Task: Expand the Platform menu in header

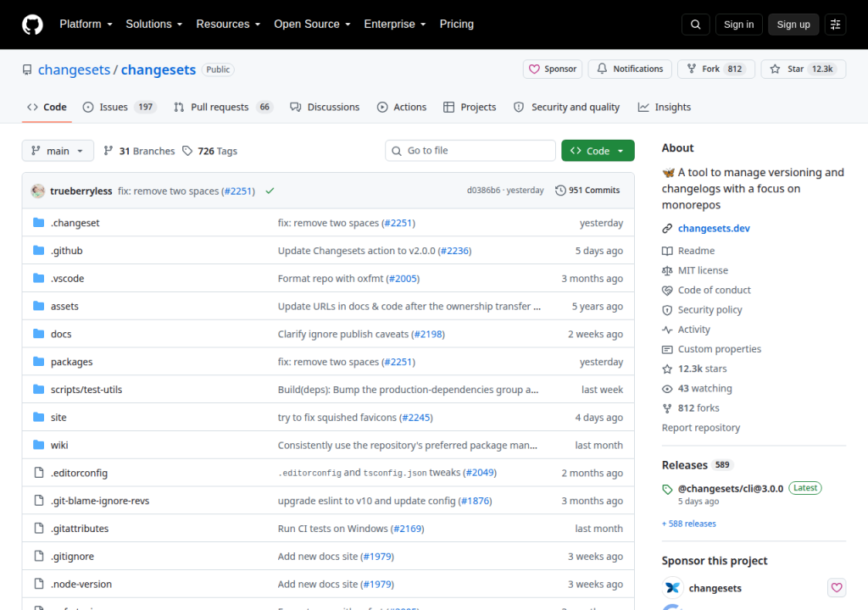Action: 86,25
